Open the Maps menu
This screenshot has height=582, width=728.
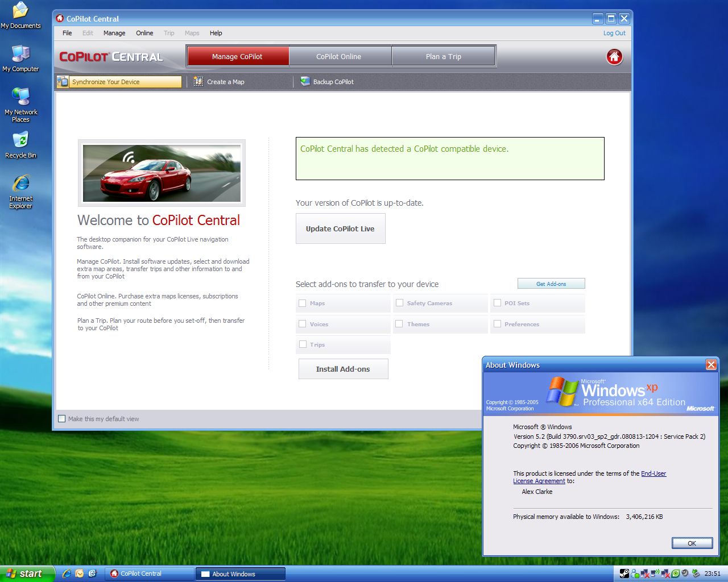pos(192,33)
